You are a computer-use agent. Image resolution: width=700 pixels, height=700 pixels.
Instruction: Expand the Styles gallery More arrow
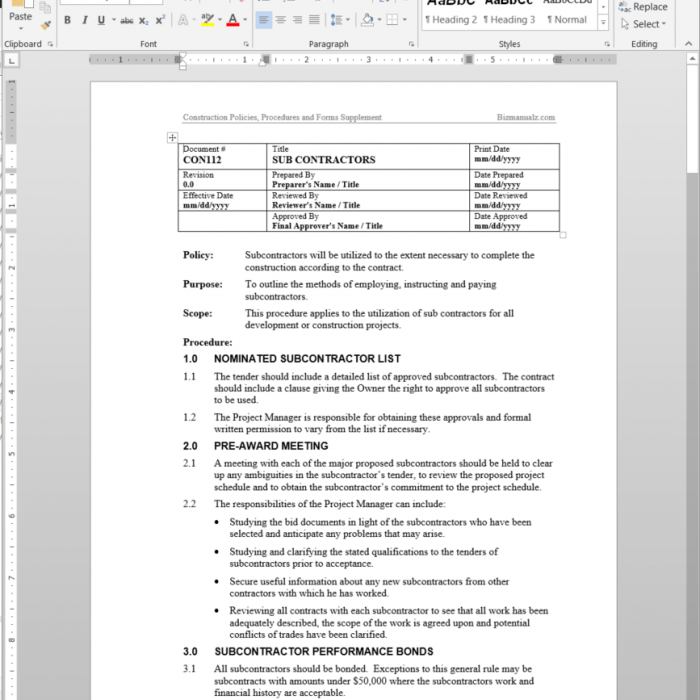tap(603, 22)
